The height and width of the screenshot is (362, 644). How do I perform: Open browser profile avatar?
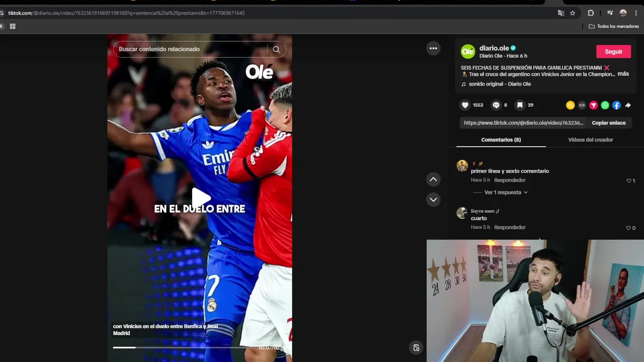(x=623, y=13)
